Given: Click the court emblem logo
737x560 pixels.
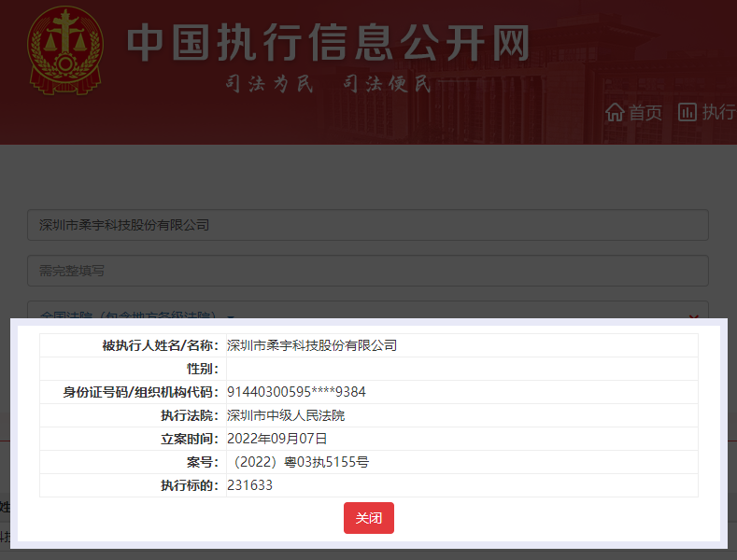Looking at the screenshot, I should [x=64, y=50].
